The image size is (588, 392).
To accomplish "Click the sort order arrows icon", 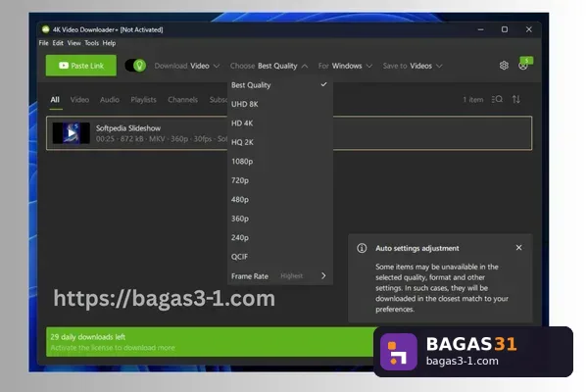I will (516, 99).
